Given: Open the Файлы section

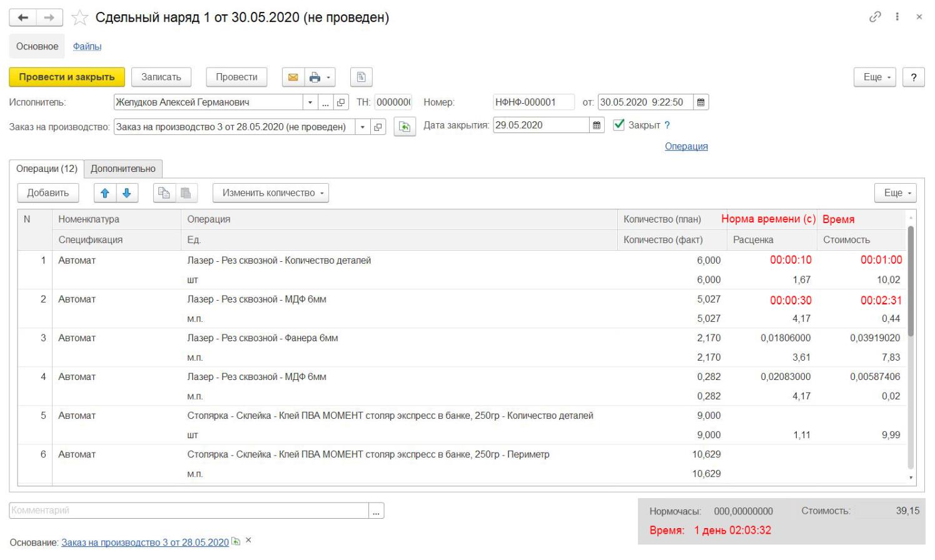Looking at the screenshot, I should pos(87,46).
